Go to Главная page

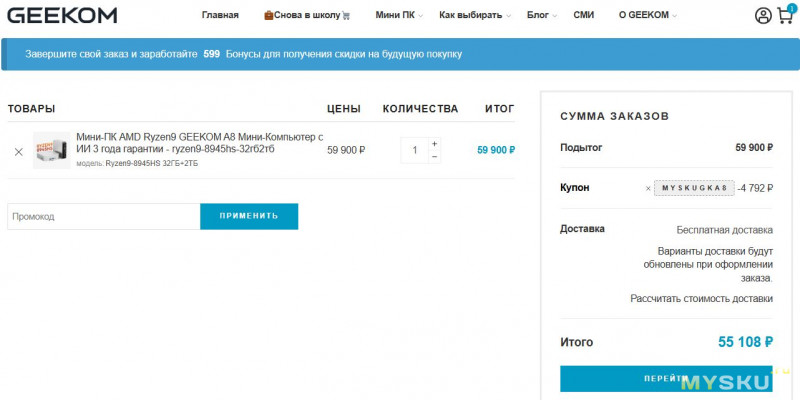tap(220, 15)
